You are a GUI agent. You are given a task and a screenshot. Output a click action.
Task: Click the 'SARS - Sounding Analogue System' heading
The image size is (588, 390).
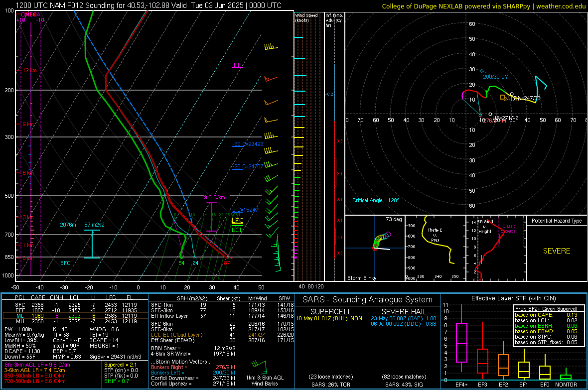[367, 300]
